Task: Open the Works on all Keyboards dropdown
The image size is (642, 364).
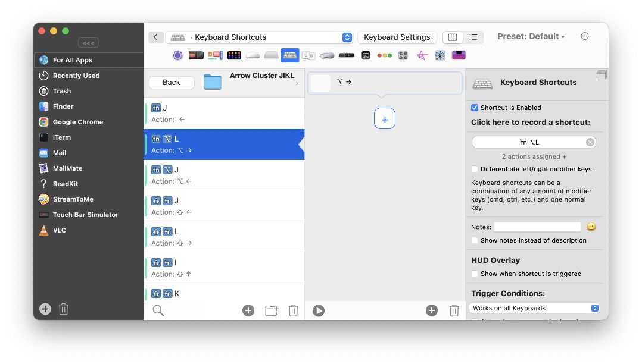Action: (x=534, y=308)
